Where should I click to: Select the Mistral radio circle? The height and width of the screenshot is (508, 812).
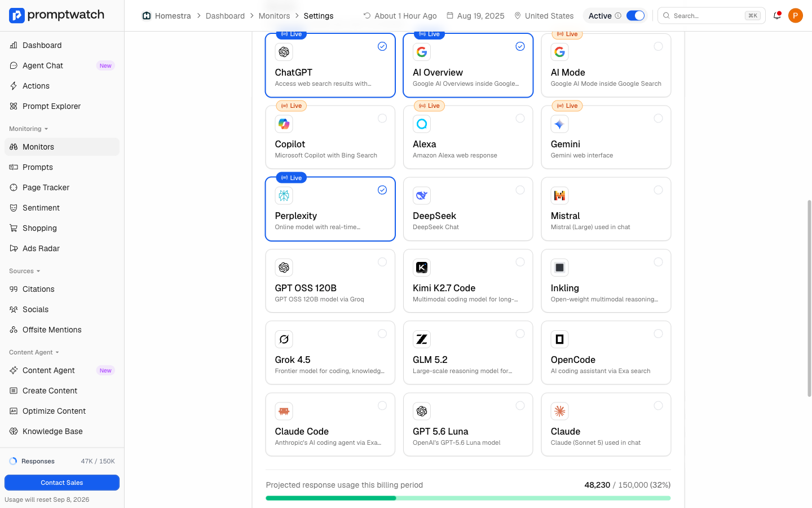pyautogui.click(x=658, y=190)
